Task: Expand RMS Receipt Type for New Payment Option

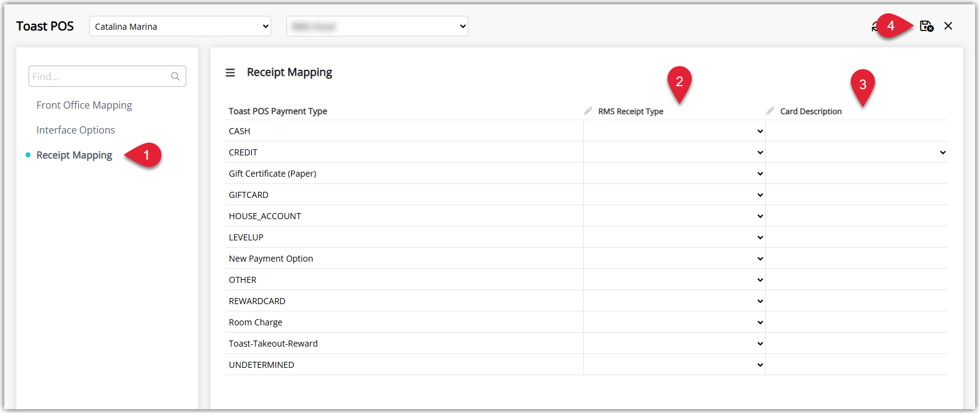Action: coord(674,259)
